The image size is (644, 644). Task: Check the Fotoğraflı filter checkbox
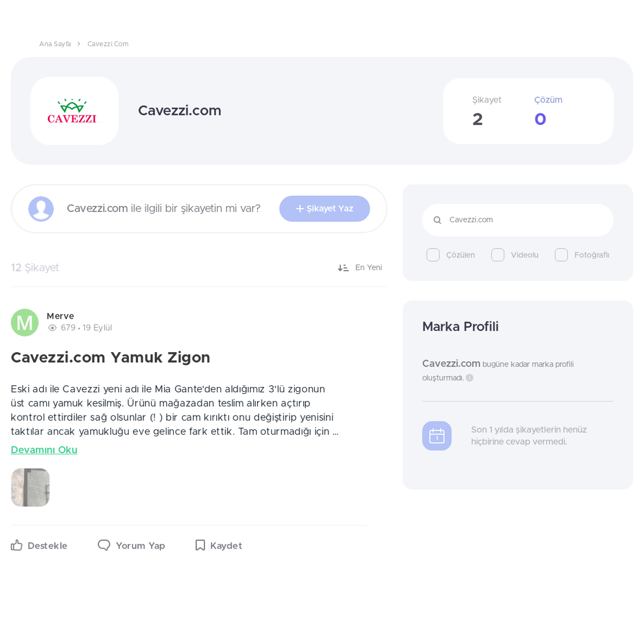tap(561, 255)
